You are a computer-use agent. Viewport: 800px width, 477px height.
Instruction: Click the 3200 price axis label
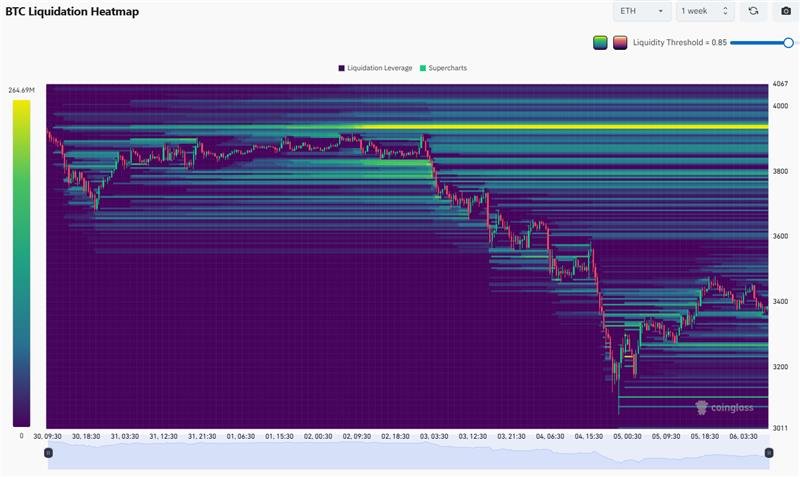point(780,367)
